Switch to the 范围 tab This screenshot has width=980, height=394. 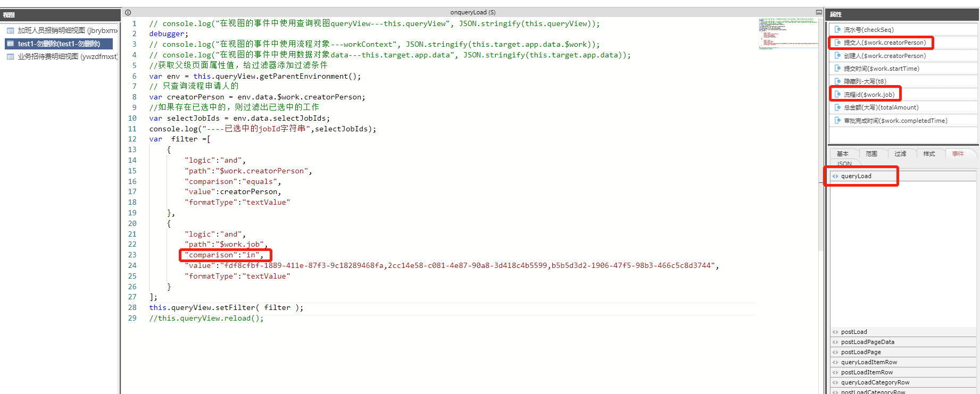pyautogui.click(x=871, y=154)
